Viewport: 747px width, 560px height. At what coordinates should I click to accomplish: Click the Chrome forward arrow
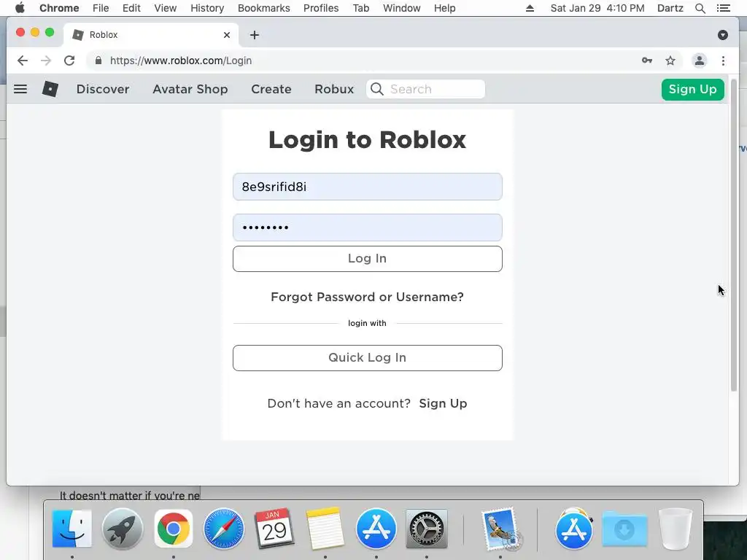(46, 61)
